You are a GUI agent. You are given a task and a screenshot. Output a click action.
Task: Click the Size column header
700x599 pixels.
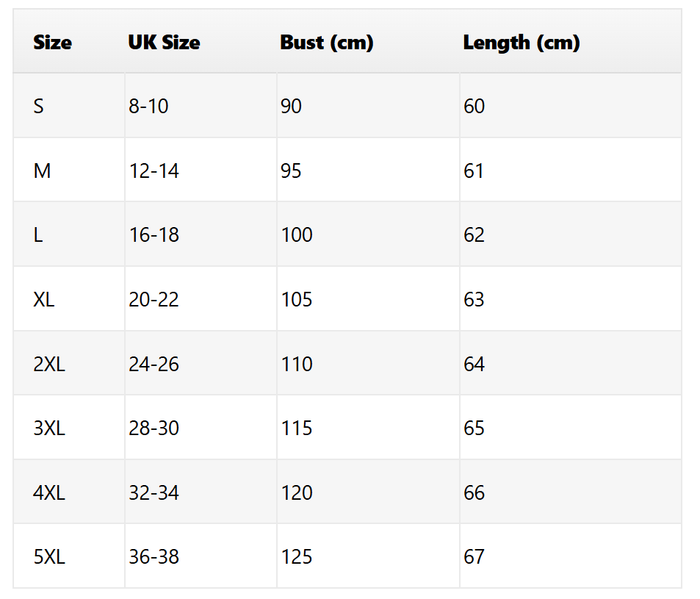pyautogui.click(x=52, y=43)
